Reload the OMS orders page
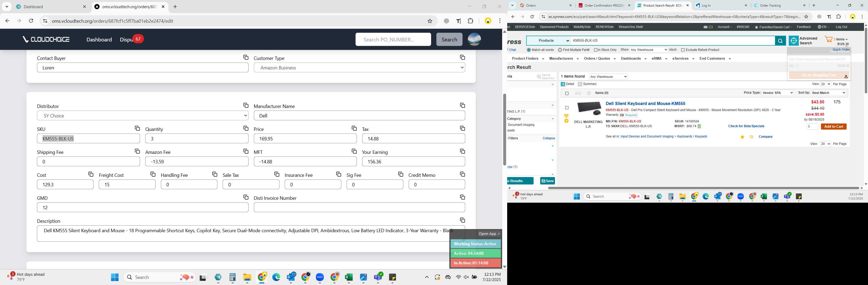 pyautogui.click(x=31, y=21)
